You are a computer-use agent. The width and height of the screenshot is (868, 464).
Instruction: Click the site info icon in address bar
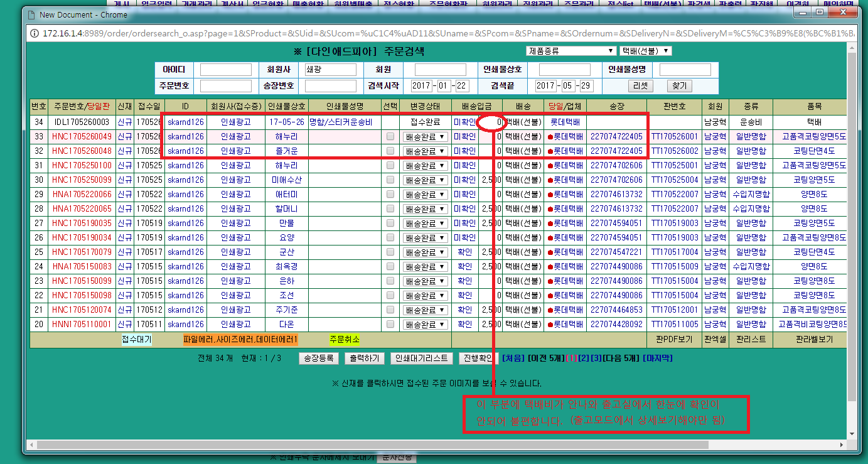tap(35, 32)
